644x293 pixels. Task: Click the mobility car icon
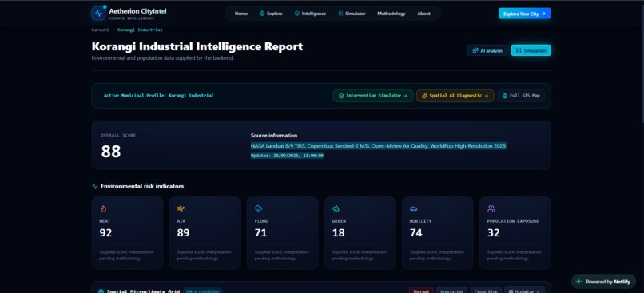click(x=414, y=208)
